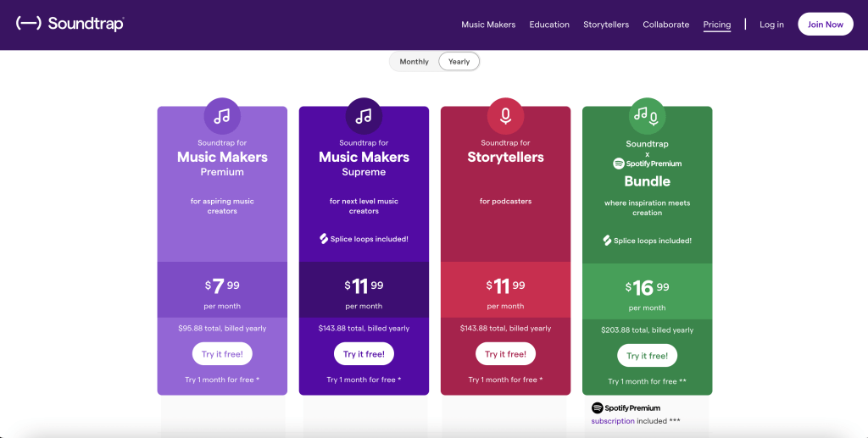Image resolution: width=868 pixels, height=438 pixels.
Task: Open the Music Makers menu item
Action: click(x=488, y=25)
